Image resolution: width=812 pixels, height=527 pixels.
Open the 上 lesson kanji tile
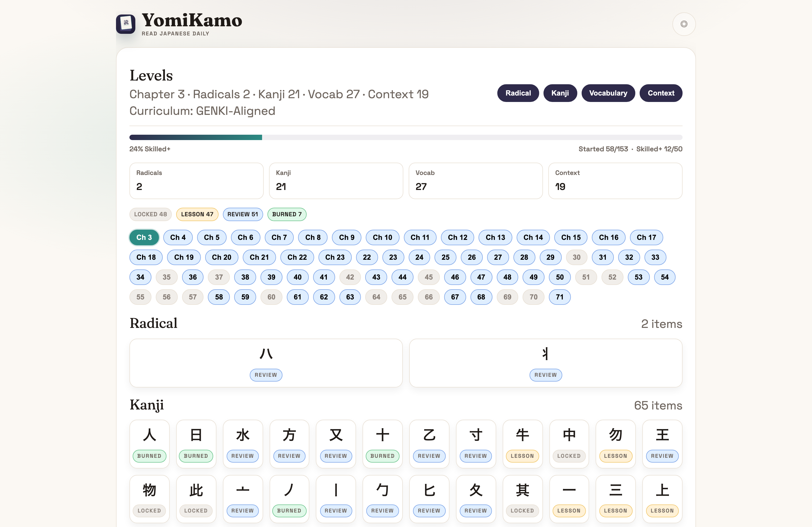(x=662, y=499)
